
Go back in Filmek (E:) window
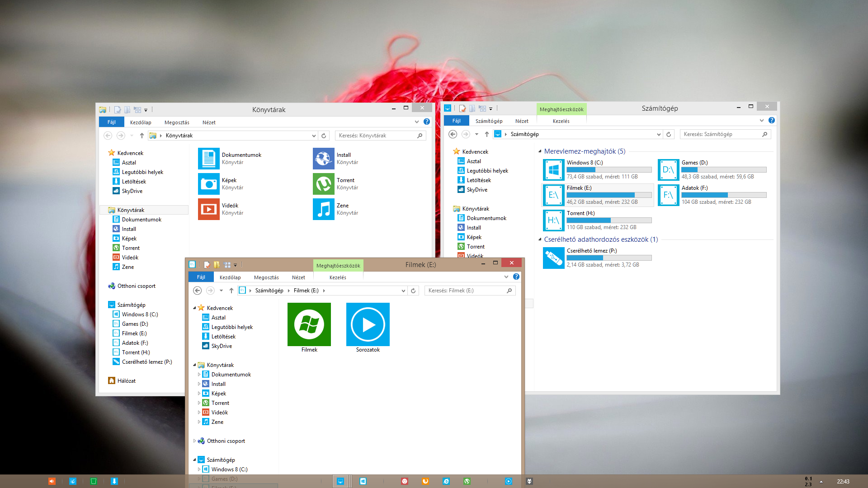click(x=198, y=291)
